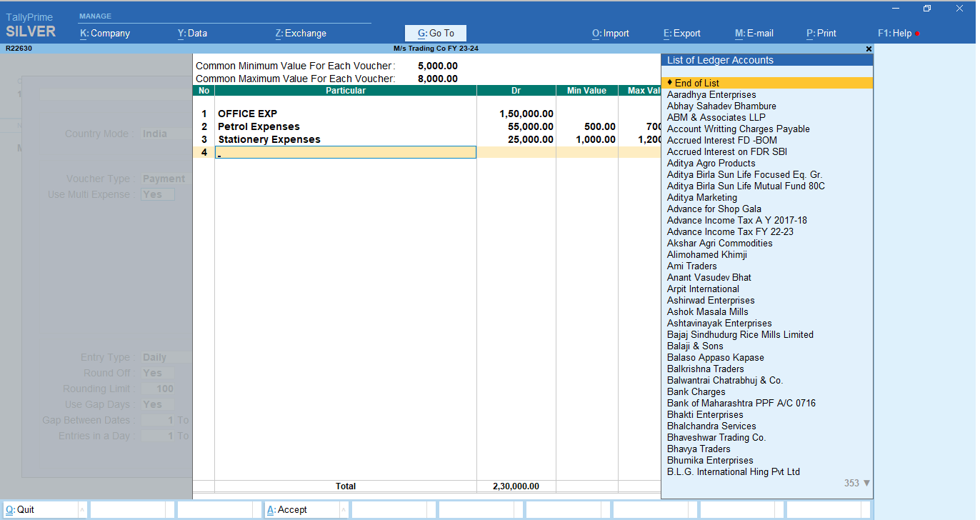The image size is (980, 520).
Task: Toggle the Use Gap Days Yes field
Action: pyautogui.click(x=157, y=404)
